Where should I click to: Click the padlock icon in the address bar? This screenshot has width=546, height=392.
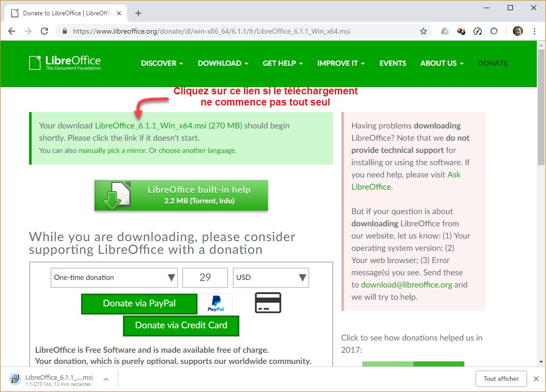click(x=64, y=31)
